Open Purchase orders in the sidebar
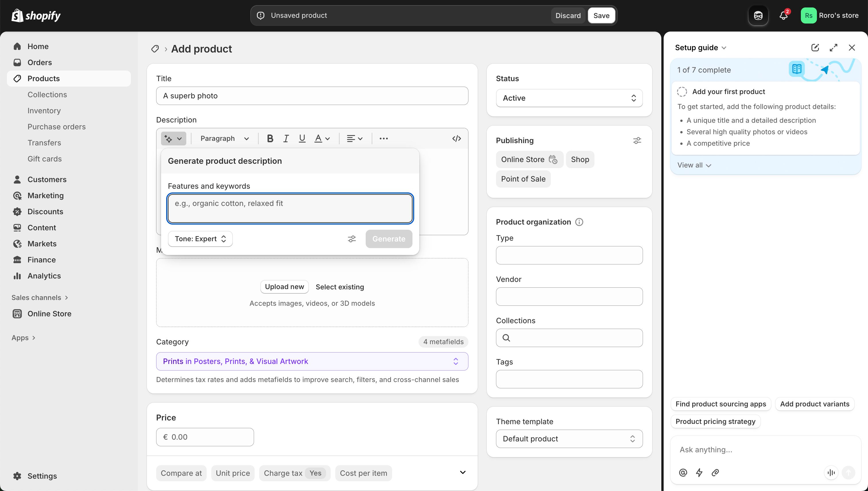This screenshot has height=491, width=868. (56, 126)
